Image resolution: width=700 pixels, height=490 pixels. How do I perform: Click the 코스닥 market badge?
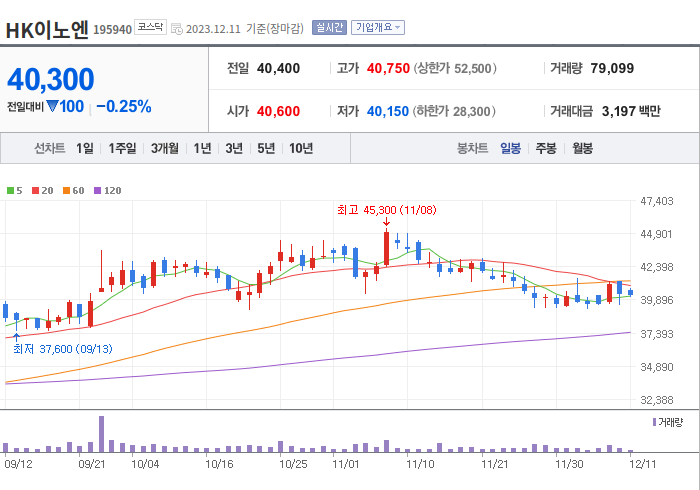[x=150, y=27]
